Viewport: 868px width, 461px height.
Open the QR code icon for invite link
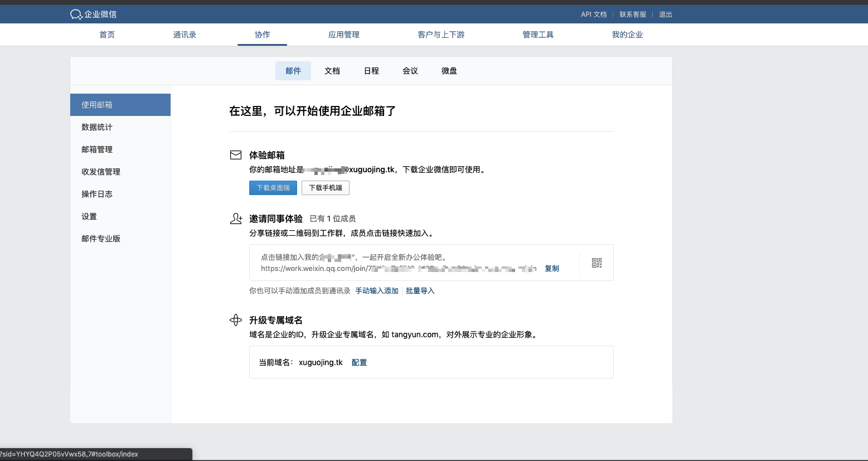[x=597, y=263]
